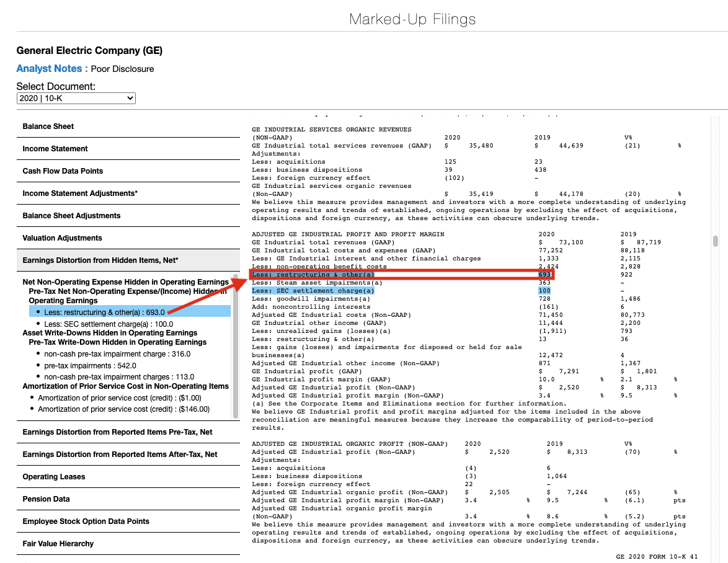
Task: Click 'Less: goodwill impairments(a)' row
Action: coord(311,299)
